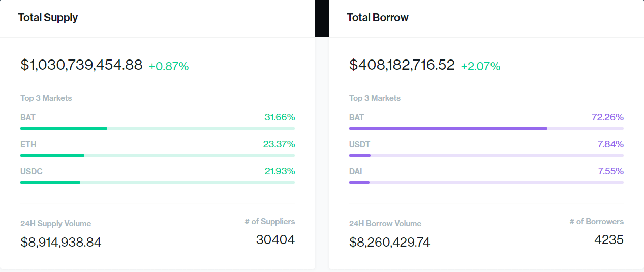
Task: Click the number of suppliers 30404
Action: tap(275, 239)
